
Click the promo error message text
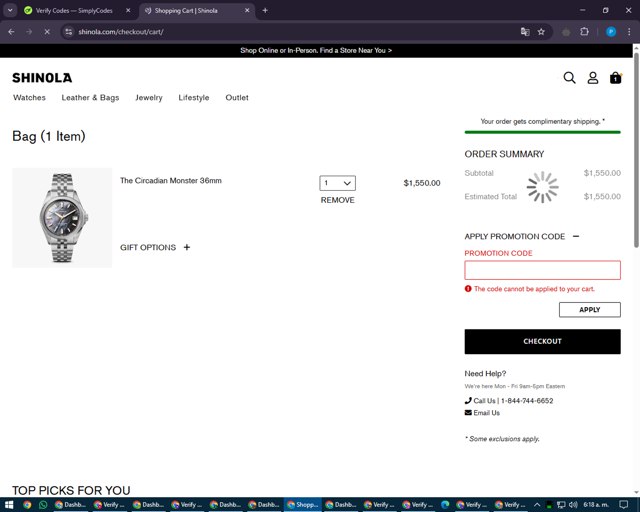click(534, 289)
